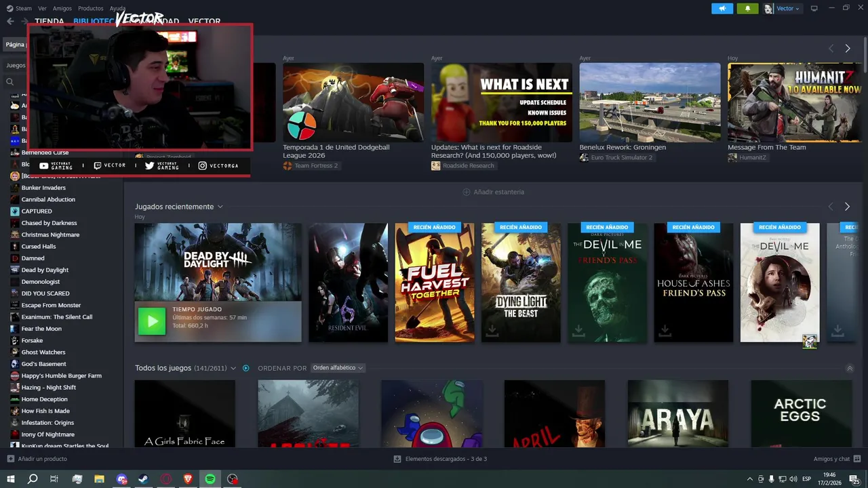Image resolution: width=868 pixels, height=488 pixels.
Task: Go back with the navigation arrow
Action: (10, 21)
